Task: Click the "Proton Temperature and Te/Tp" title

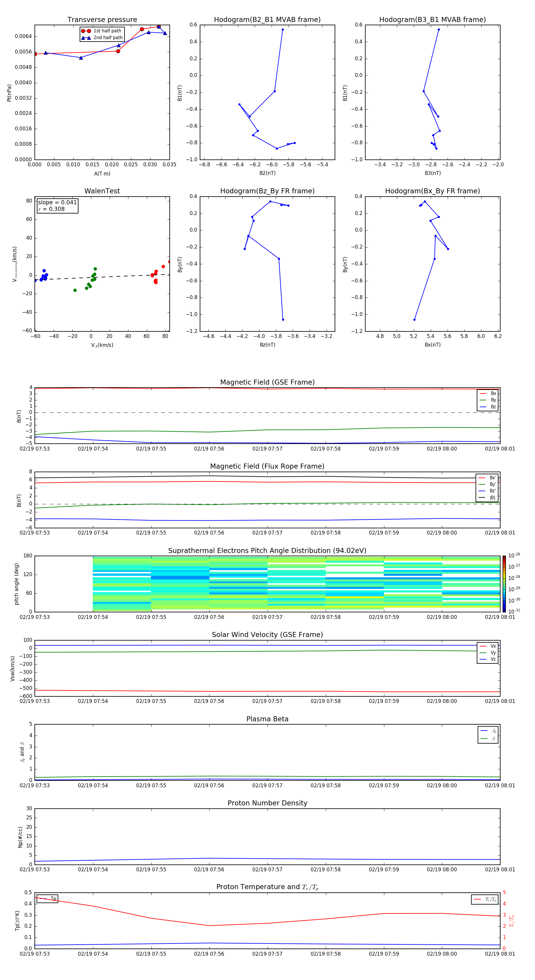Action: [267, 887]
